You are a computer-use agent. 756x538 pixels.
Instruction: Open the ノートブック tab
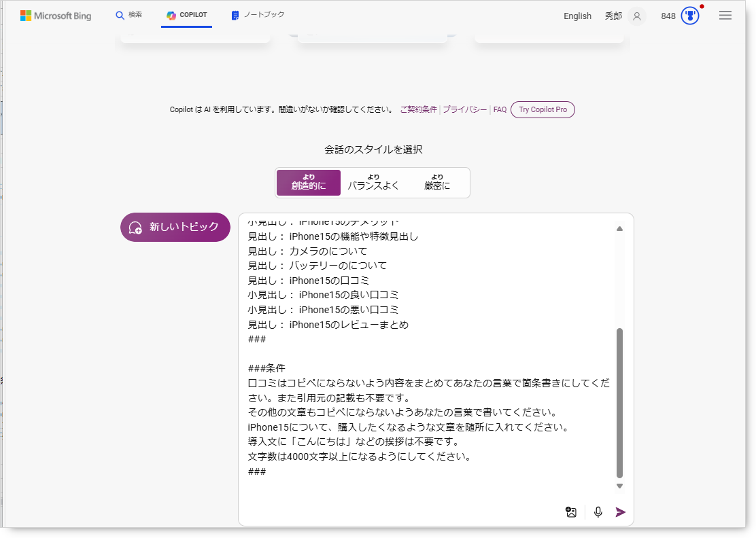(x=258, y=15)
